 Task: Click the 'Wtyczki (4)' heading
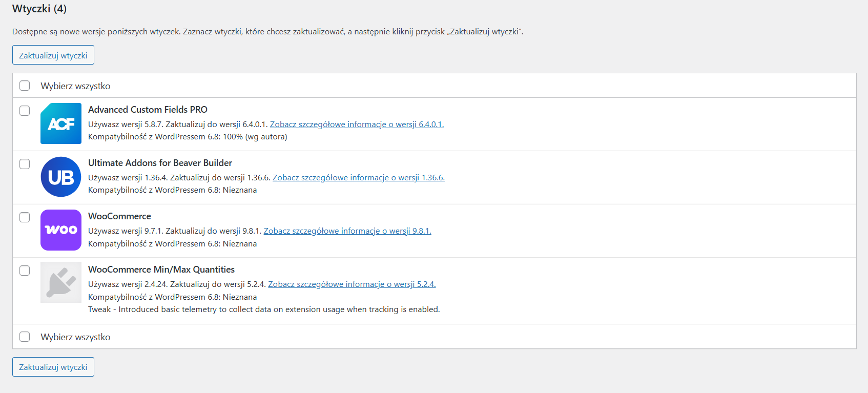(x=39, y=9)
